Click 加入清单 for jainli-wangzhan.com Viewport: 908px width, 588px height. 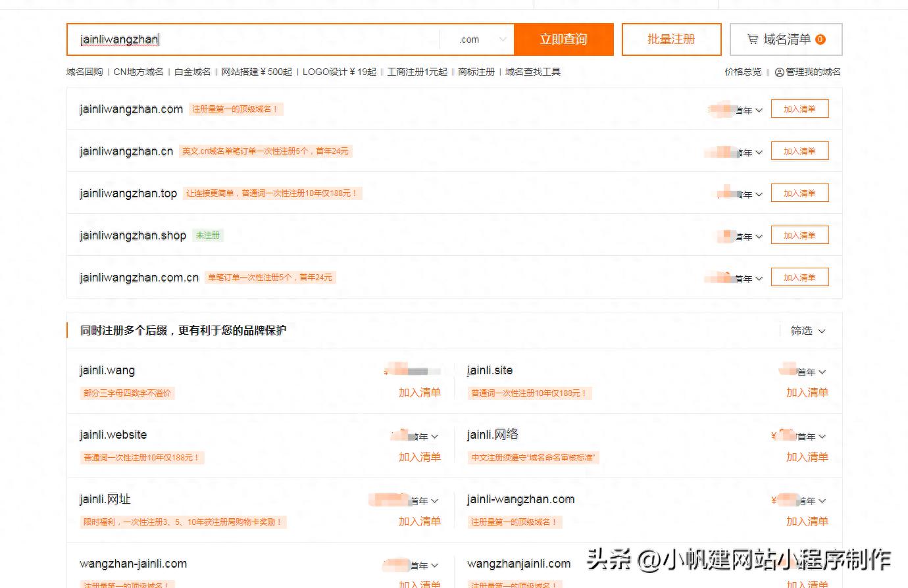point(807,522)
